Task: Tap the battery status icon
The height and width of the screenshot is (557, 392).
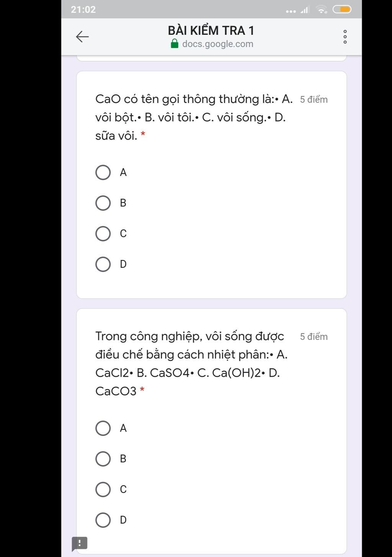Action: (x=341, y=10)
